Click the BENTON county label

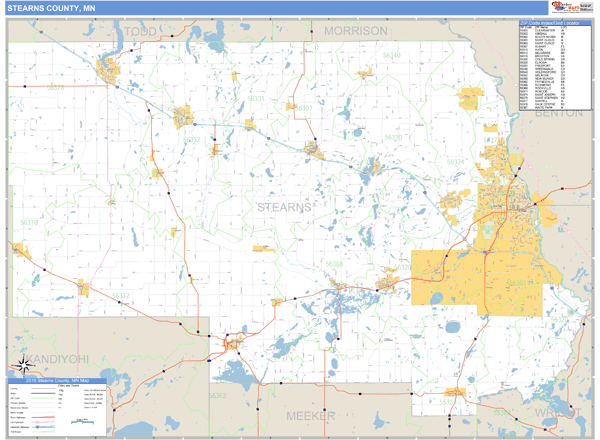[x=558, y=114]
